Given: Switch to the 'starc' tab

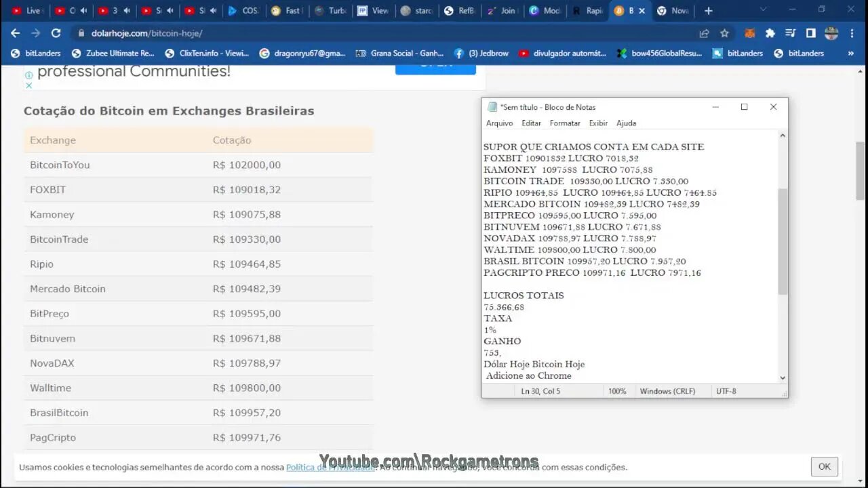Looking at the screenshot, I should pyautogui.click(x=417, y=11).
